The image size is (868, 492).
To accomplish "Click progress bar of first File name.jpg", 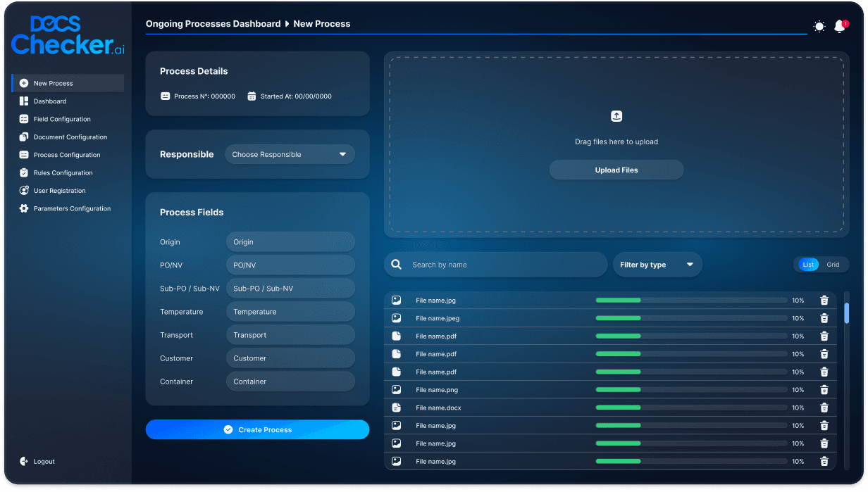I will click(691, 301).
